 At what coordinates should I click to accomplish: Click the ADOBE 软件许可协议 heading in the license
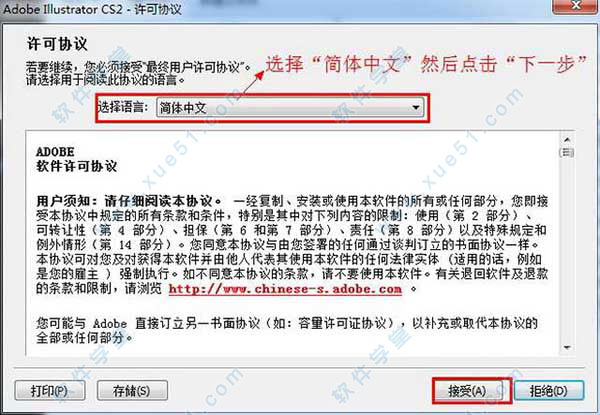click(77, 159)
